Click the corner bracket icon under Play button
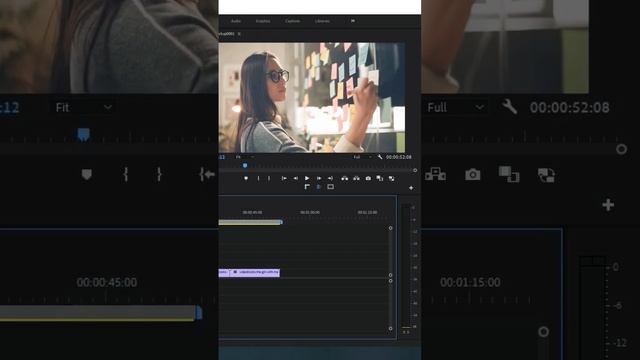The image size is (640, 360). coord(307,187)
